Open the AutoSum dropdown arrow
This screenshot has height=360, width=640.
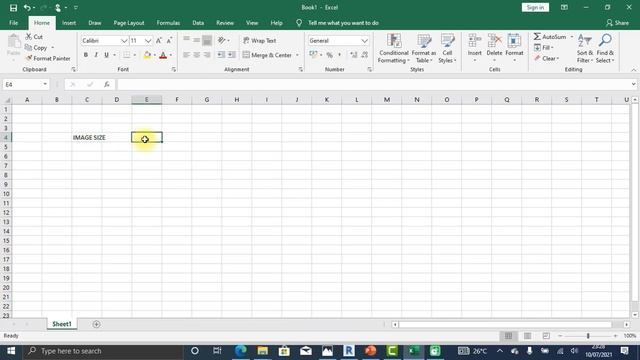point(572,37)
